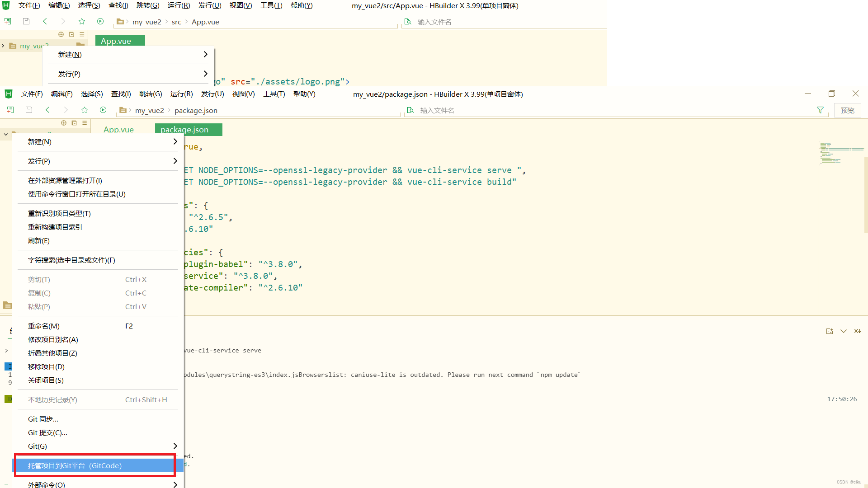Click the new file icon in lower toolbar

[x=10, y=110]
